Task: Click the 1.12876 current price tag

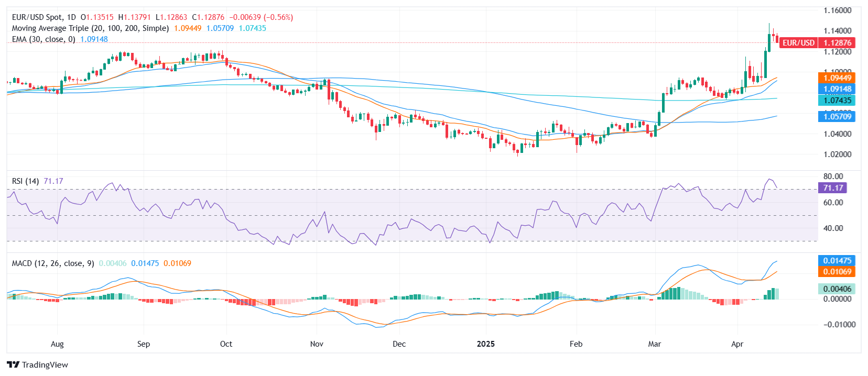Action: (x=837, y=43)
